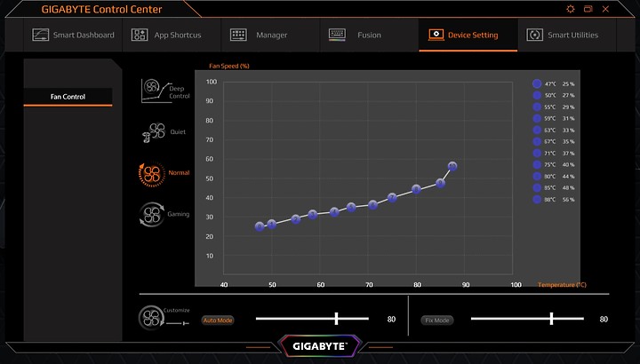Click the 75°C 40% legend dot
This screenshot has height=364, width=640.
coord(537,164)
